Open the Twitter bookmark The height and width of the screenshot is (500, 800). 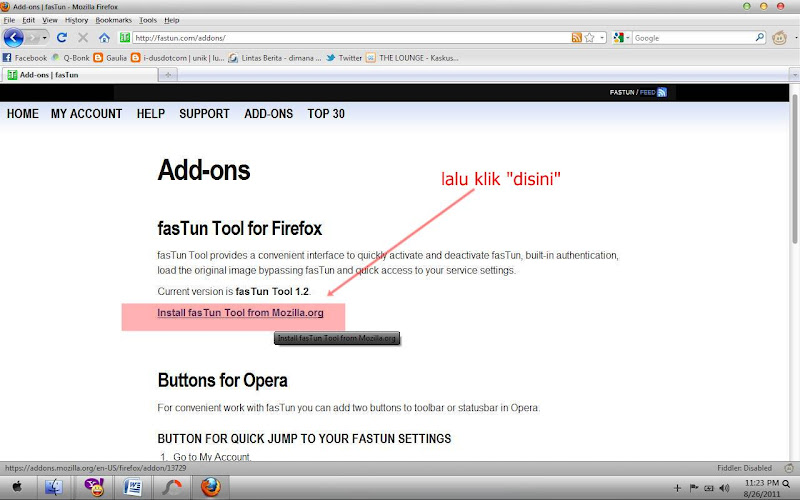tap(344, 58)
